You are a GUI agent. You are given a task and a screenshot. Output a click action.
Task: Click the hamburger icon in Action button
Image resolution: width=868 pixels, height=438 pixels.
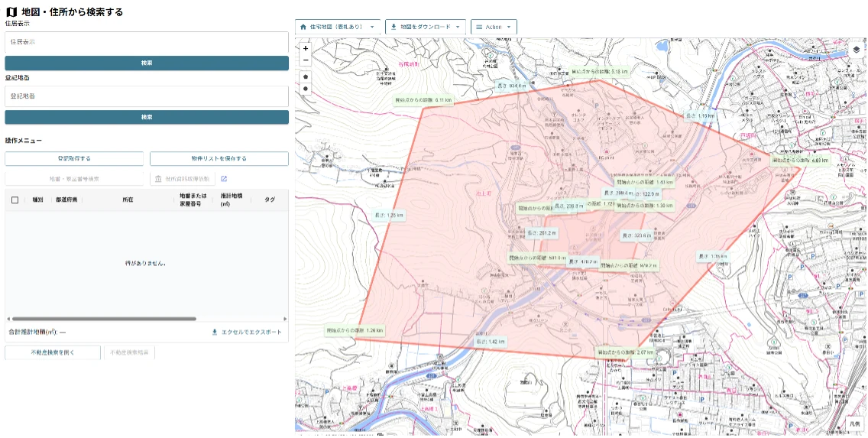pyautogui.click(x=479, y=27)
